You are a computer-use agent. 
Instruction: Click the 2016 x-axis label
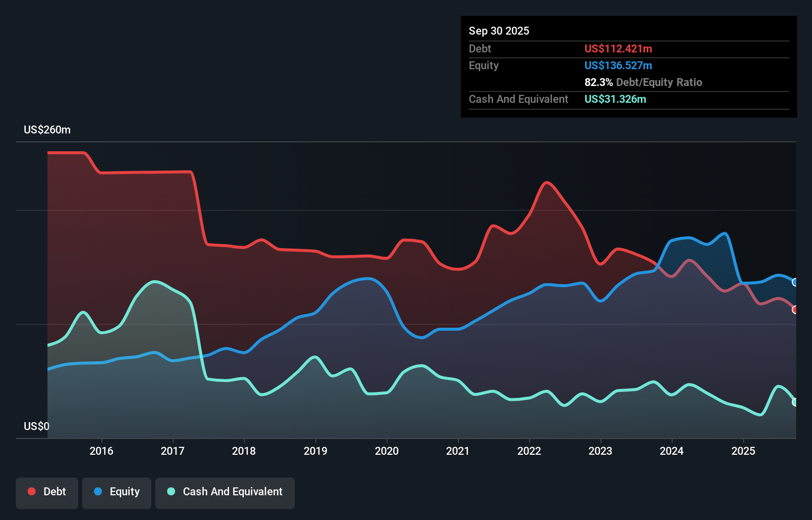pyautogui.click(x=101, y=451)
